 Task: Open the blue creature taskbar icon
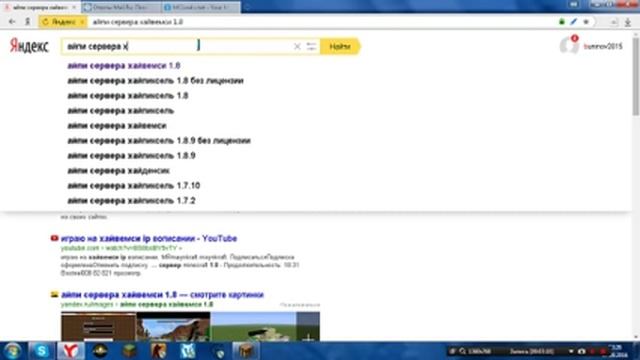click(x=188, y=351)
